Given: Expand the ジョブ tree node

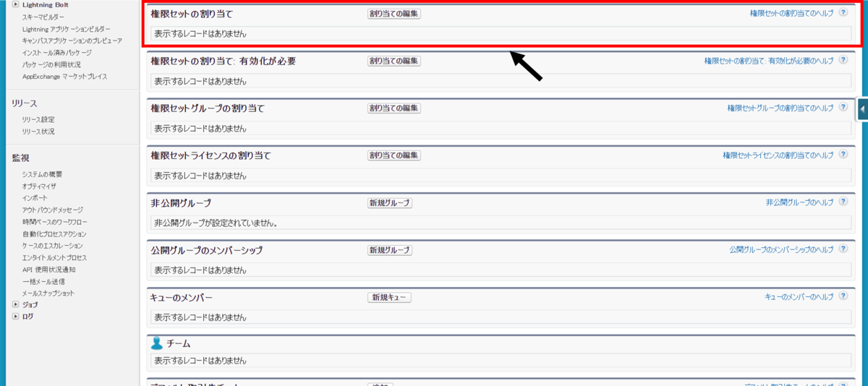Looking at the screenshot, I should [15, 305].
